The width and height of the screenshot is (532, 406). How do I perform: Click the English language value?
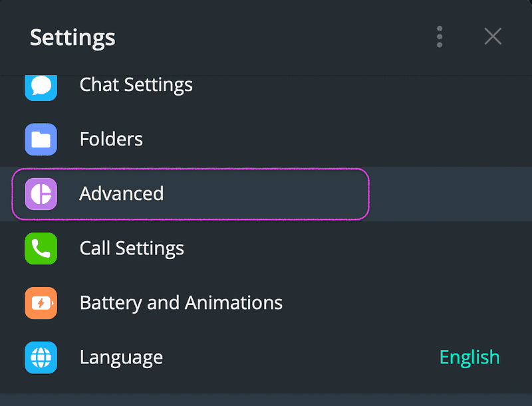tap(469, 357)
